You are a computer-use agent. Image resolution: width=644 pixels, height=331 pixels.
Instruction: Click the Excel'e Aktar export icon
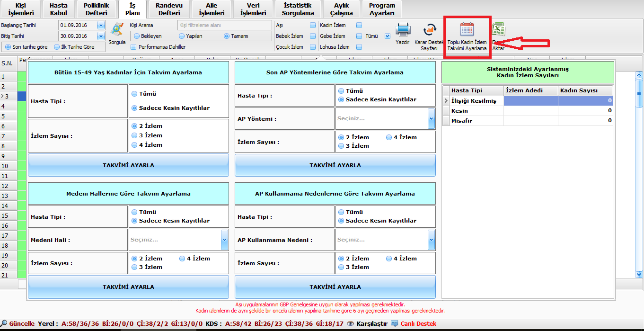[498, 31]
